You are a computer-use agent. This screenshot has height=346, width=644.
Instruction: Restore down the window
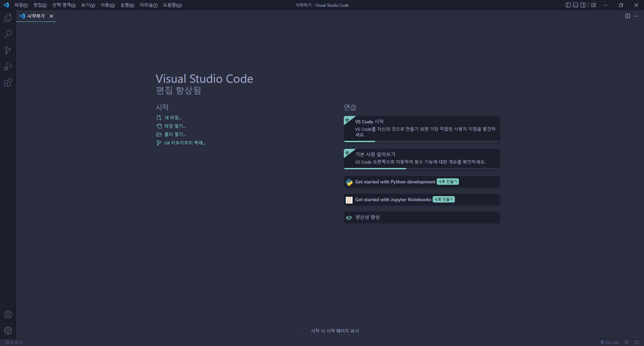coord(621,5)
